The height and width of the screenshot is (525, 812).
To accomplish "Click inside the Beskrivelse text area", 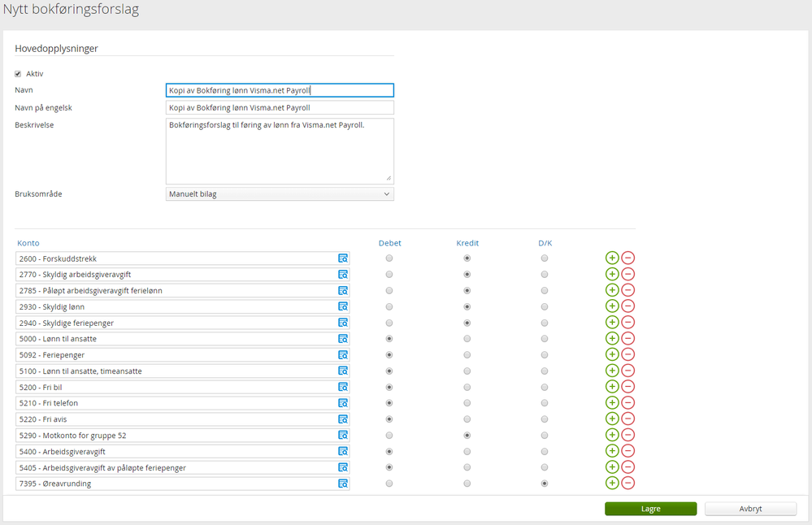I will (280, 151).
